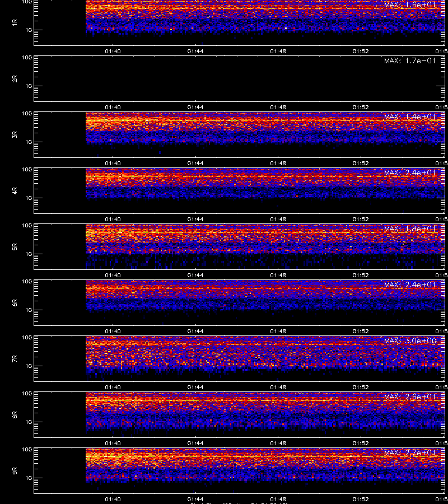Click the 01:48 time label below panel 5R
448x504 pixels.
point(278,276)
